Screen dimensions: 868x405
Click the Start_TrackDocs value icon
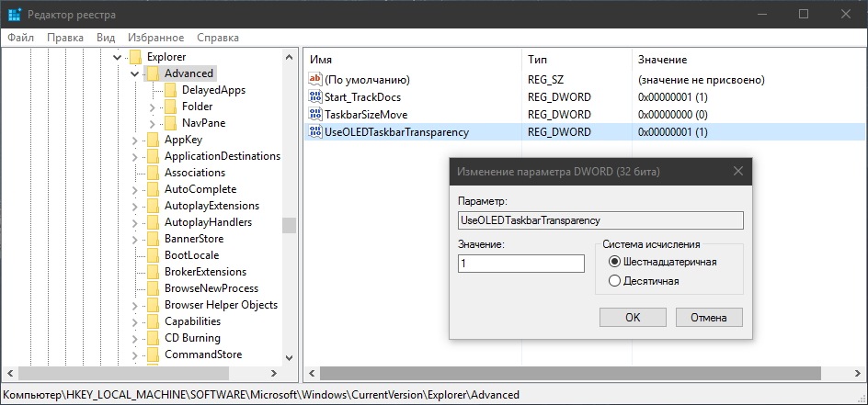pyautogui.click(x=315, y=97)
